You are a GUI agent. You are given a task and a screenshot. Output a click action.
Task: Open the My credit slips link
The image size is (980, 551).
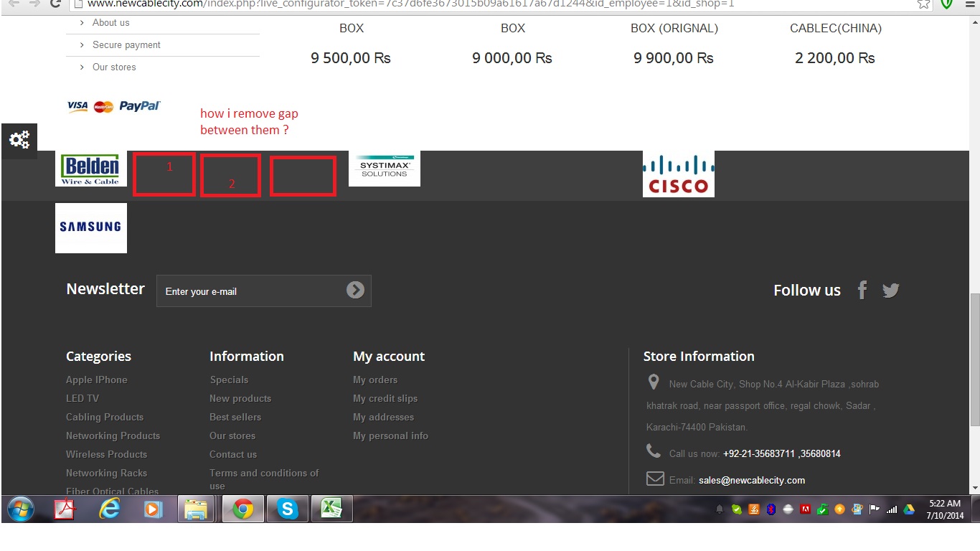pyautogui.click(x=385, y=398)
